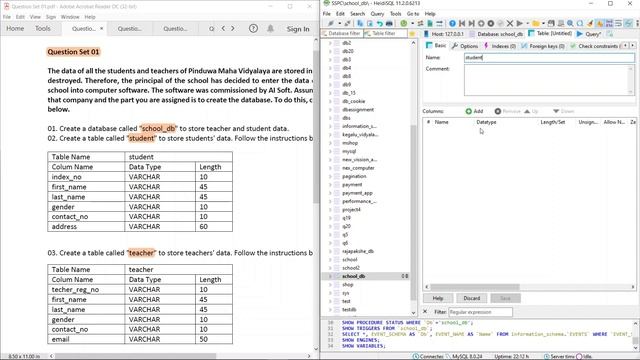This screenshot has width=640, height=360.
Task: Clear the Filter field with the X icon
Action: pyautogui.click(x=425, y=311)
